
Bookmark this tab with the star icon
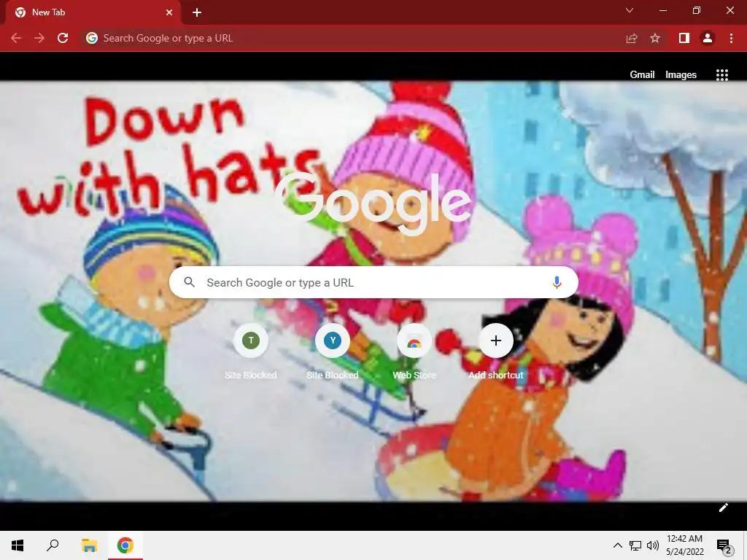pos(655,38)
